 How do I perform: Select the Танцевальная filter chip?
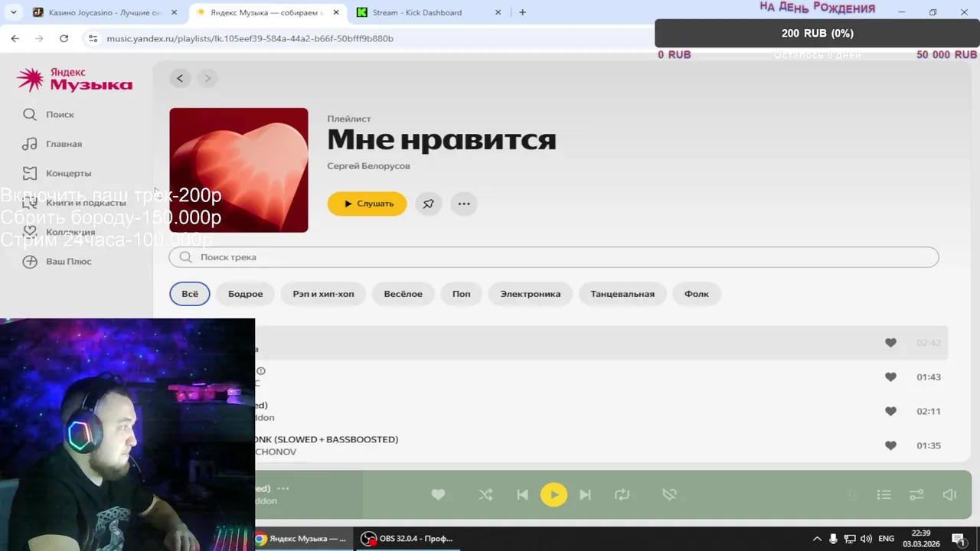(622, 294)
